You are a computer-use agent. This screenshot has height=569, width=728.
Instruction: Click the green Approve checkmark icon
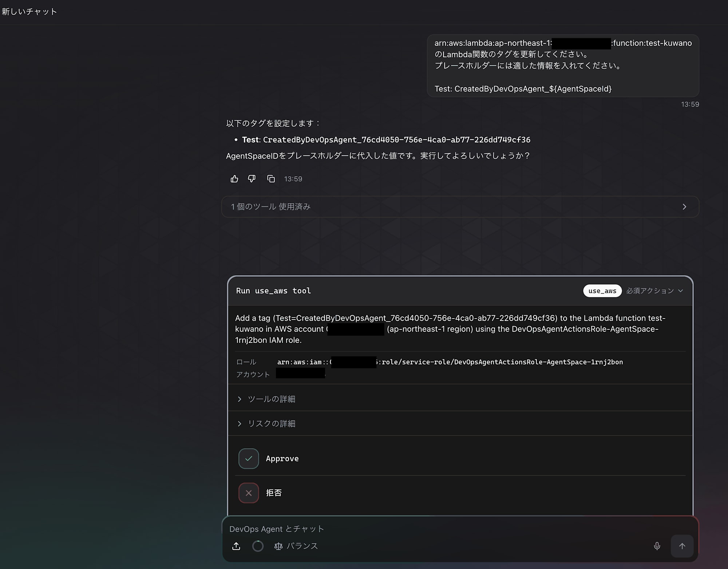click(x=249, y=459)
